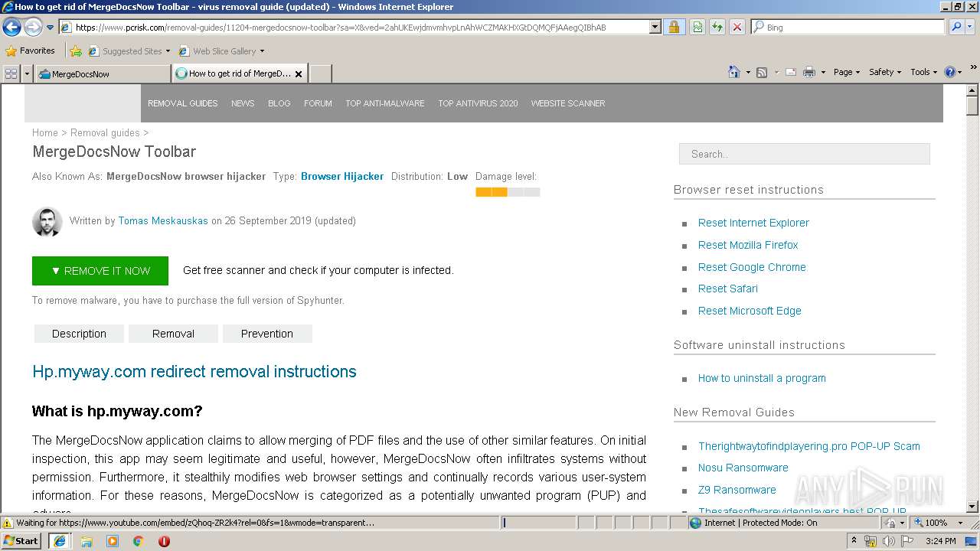980x551 pixels.
Task: Click the Compatibility View icon
Action: (x=697, y=27)
